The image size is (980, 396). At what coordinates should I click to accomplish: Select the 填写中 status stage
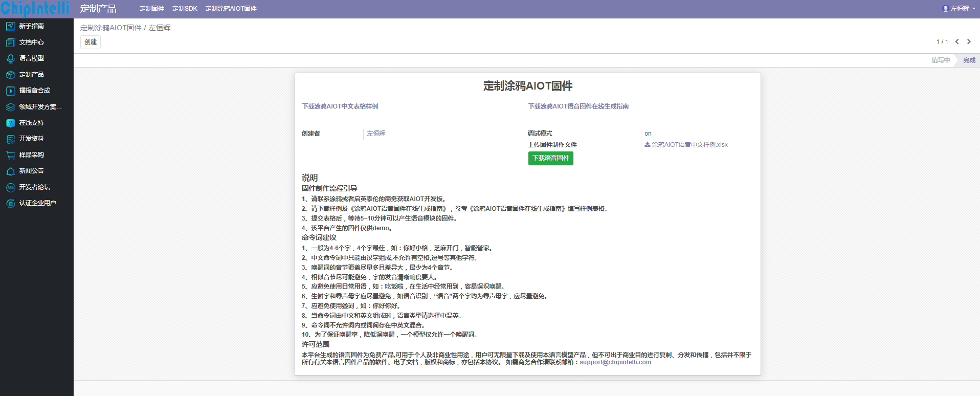[x=941, y=60]
